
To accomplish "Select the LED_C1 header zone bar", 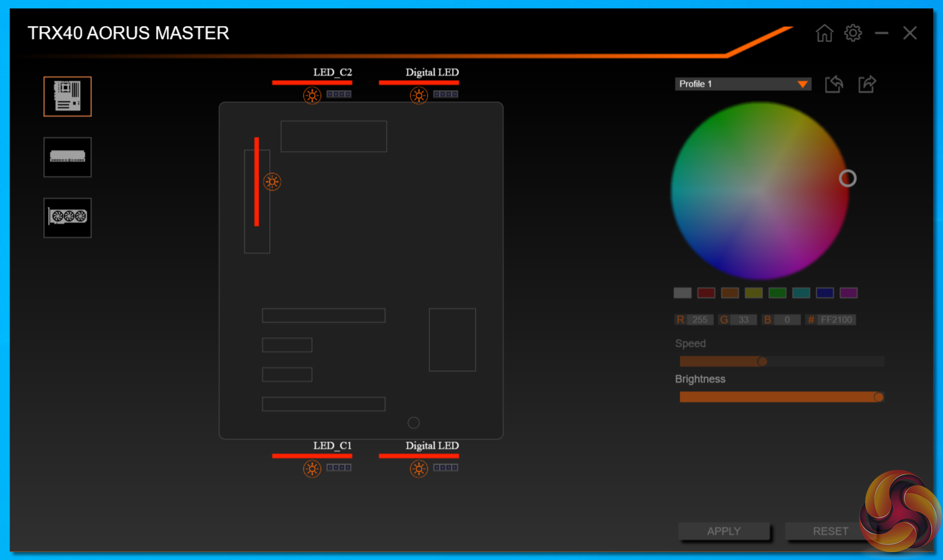I will [312, 456].
